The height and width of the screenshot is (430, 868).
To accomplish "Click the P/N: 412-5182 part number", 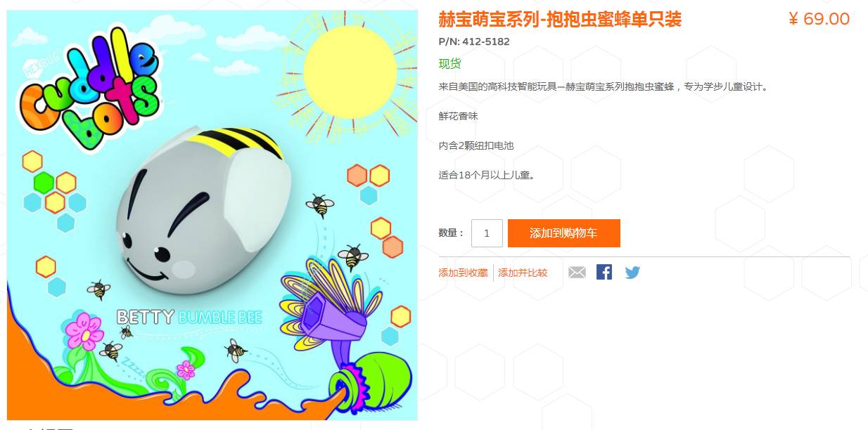I will pos(474,41).
